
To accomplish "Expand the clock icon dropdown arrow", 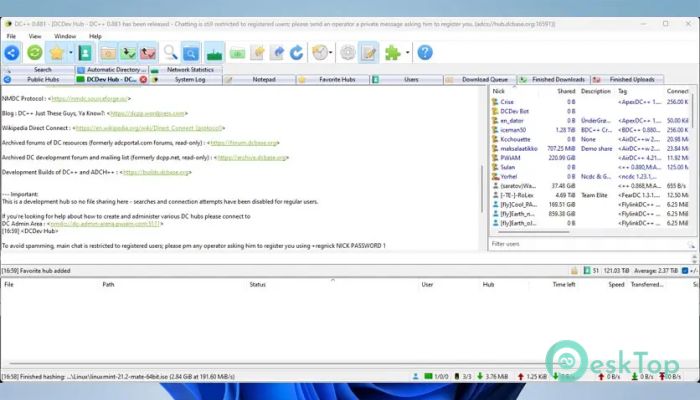I will point(331,53).
